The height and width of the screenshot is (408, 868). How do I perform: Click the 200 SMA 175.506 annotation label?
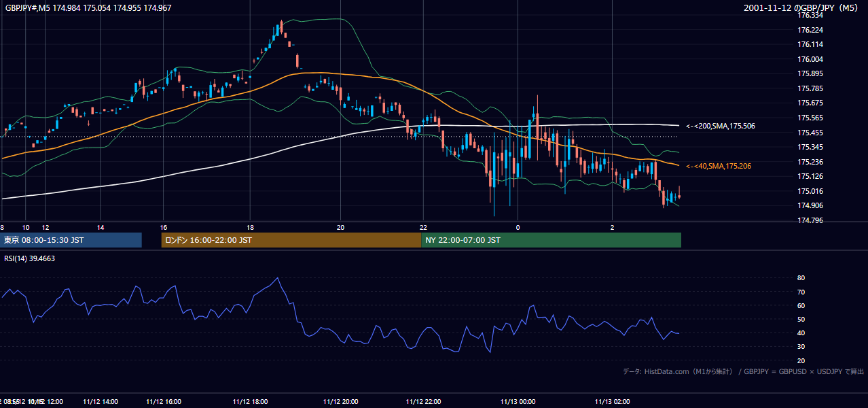tap(721, 126)
